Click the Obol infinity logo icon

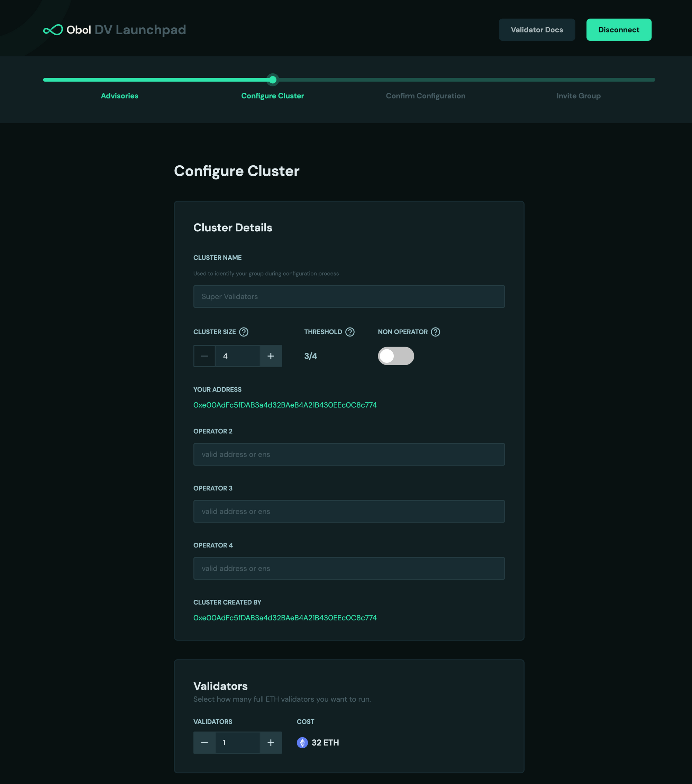click(x=53, y=30)
